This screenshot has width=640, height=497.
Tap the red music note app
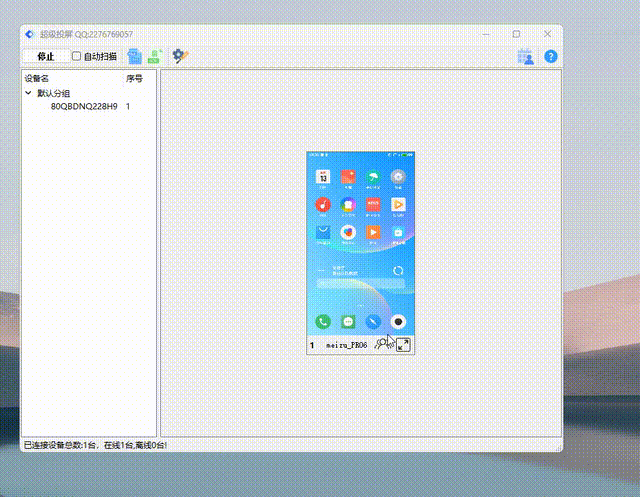pyautogui.click(x=323, y=204)
